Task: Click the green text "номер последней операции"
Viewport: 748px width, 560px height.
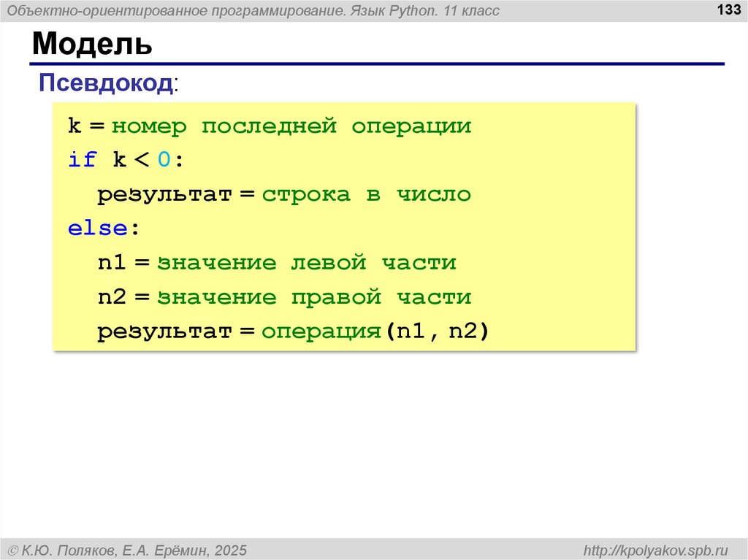Action: coord(291,126)
